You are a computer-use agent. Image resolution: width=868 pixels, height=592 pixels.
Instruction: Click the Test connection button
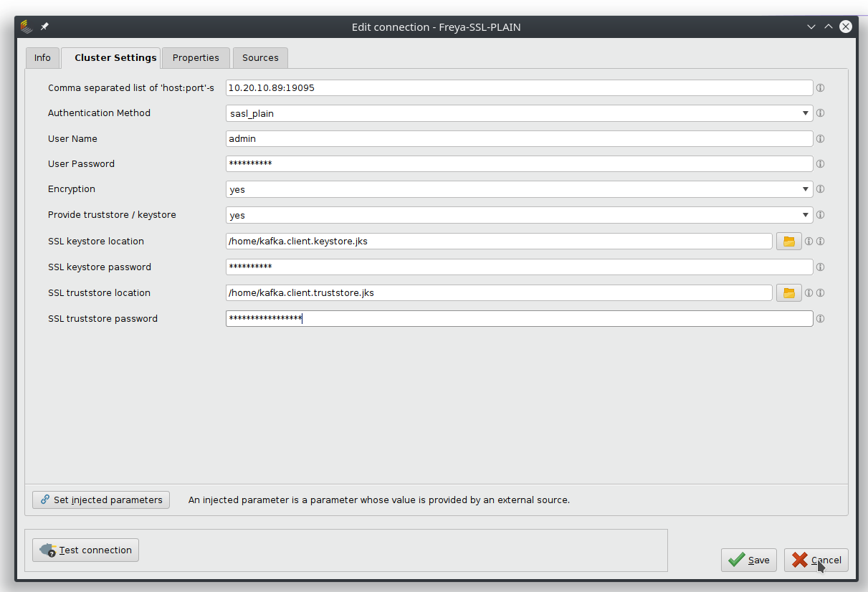click(85, 550)
